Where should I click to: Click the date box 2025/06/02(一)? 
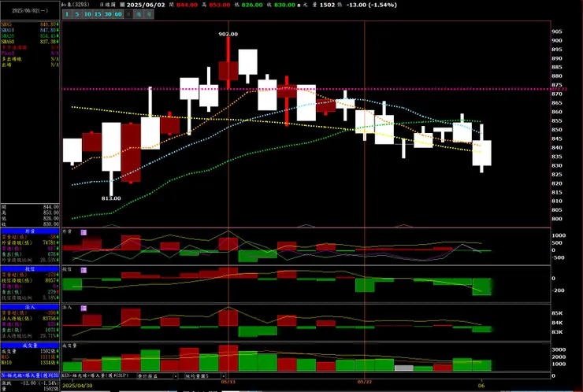pyautogui.click(x=30, y=11)
